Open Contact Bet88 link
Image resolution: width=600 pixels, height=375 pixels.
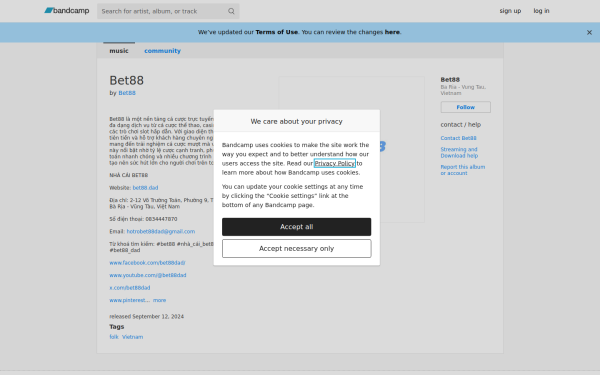click(x=458, y=138)
